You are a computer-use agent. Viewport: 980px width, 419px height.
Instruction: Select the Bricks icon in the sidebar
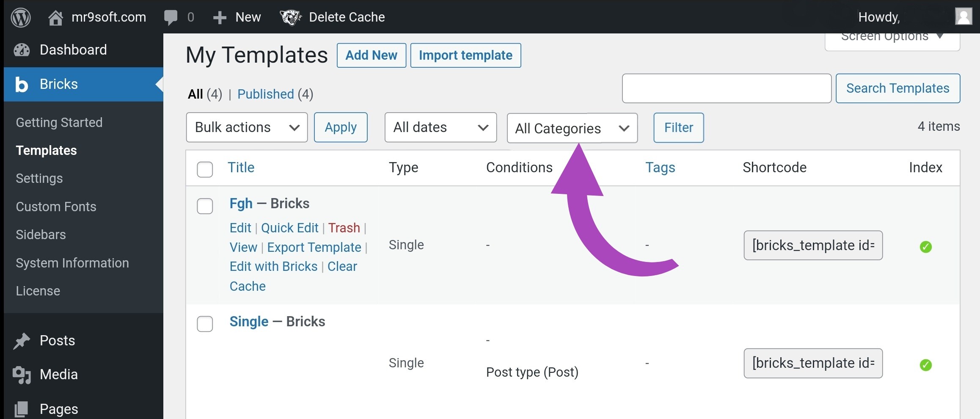coord(21,84)
